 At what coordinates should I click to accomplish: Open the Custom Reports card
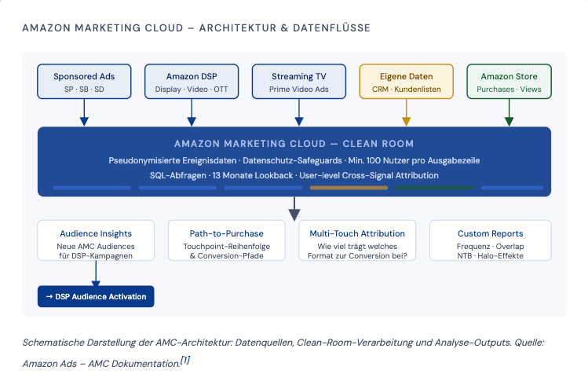[491, 240]
